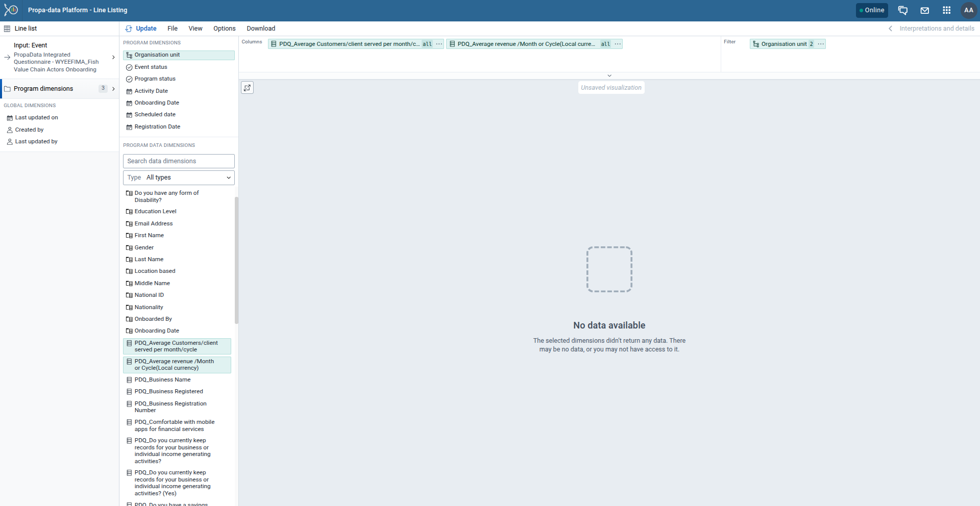This screenshot has height=506, width=980.
Task: Click the Download button
Action: (x=261, y=29)
